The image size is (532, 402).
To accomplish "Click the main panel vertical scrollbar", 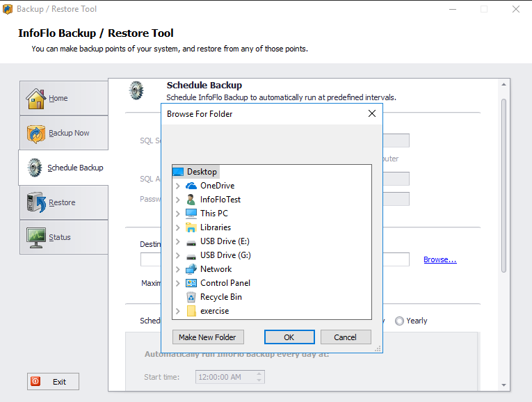I will (x=504, y=181).
